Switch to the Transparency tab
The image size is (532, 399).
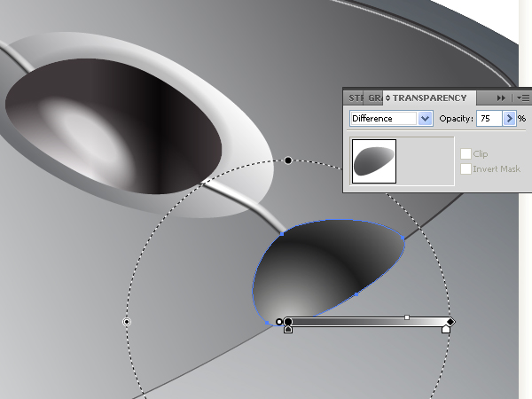click(x=429, y=98)
